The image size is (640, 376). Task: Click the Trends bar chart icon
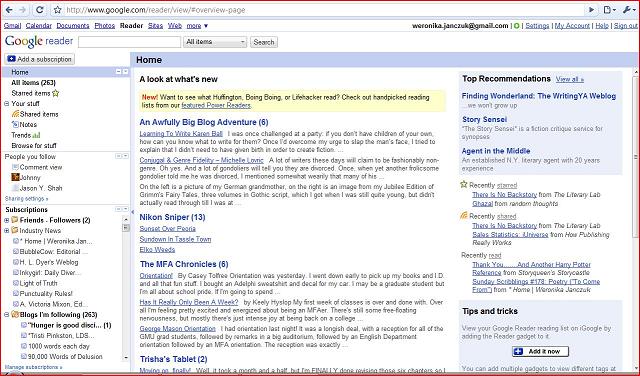coord(36,135)
